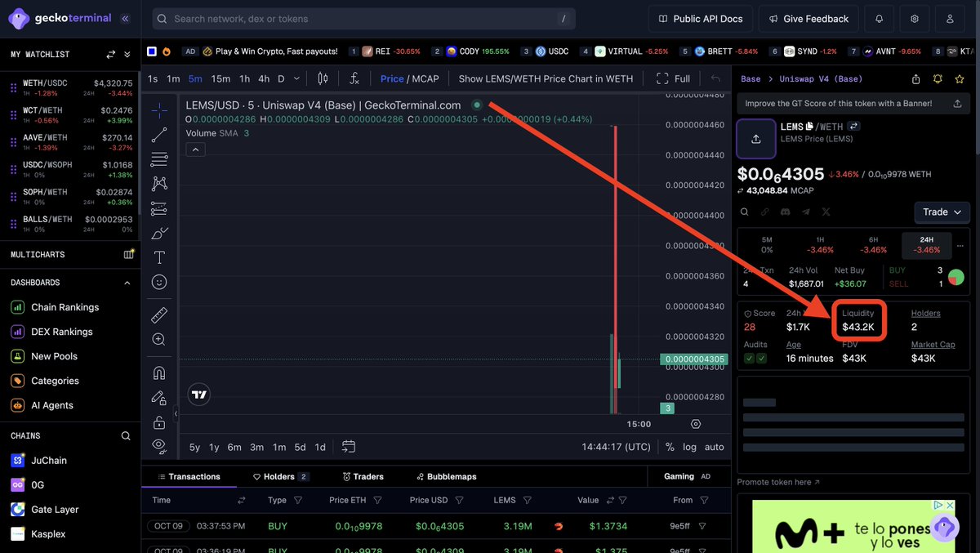Toggle magnet mode for drawings
The height and width of the screenshot is (553, 980).
coord(159,372)
